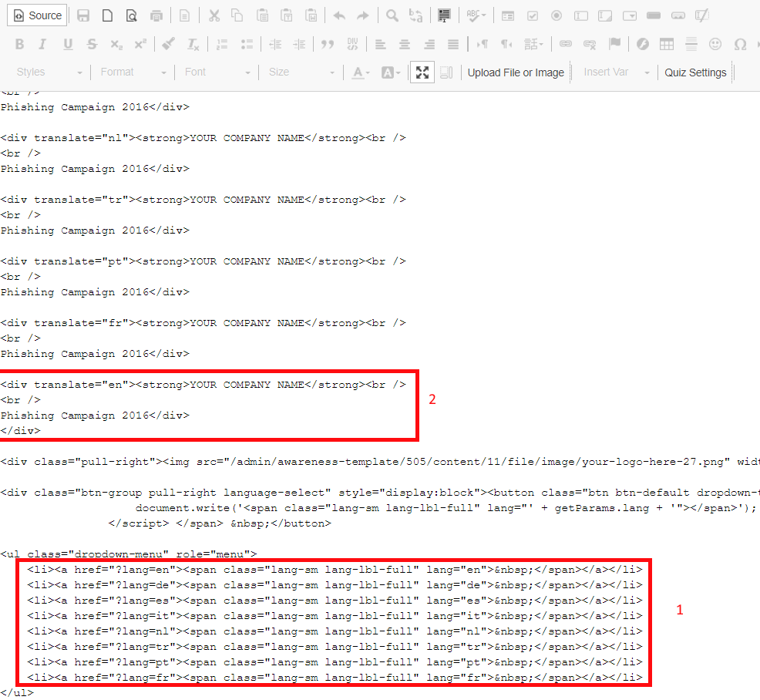Open the Text Color picker
The width and height of the screenshot is (760, 700).
click(x=361, y=72)
